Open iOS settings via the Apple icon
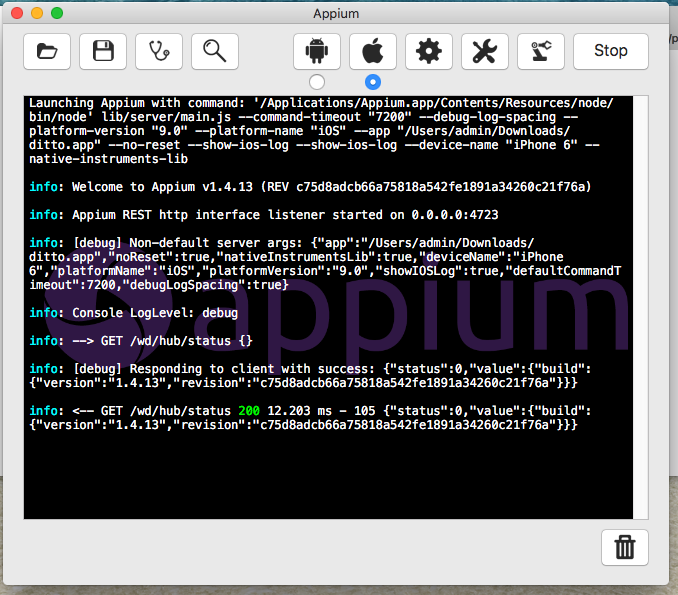This screenshot has width=678, height=595. tap(373, 51)
